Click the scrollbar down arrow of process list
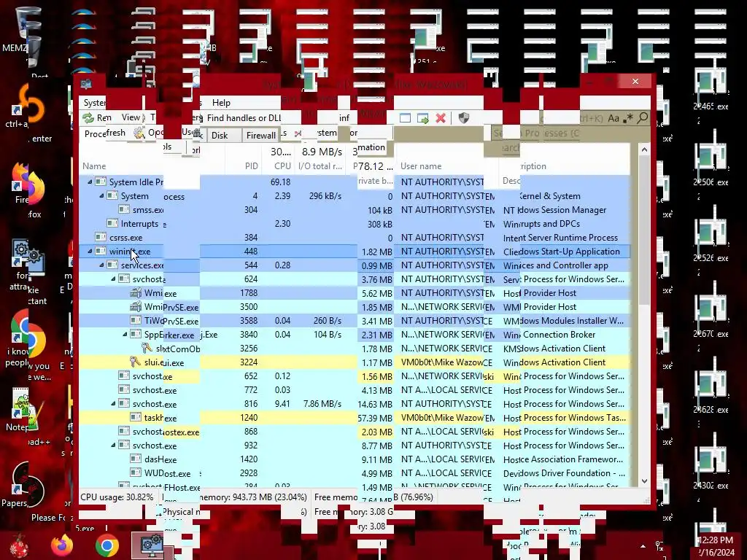The image size is (747, 560). coord(644,481)
